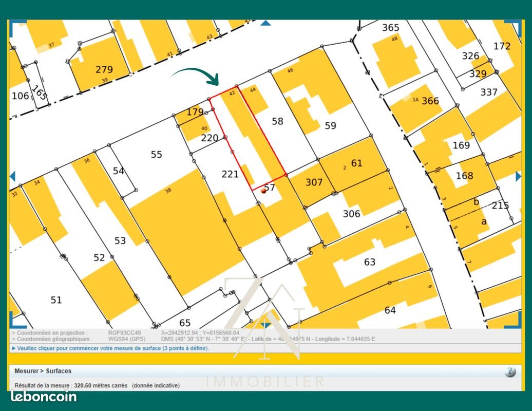
Task: Click parcel 55 label on the map
Action: click(x=157, y=154)
